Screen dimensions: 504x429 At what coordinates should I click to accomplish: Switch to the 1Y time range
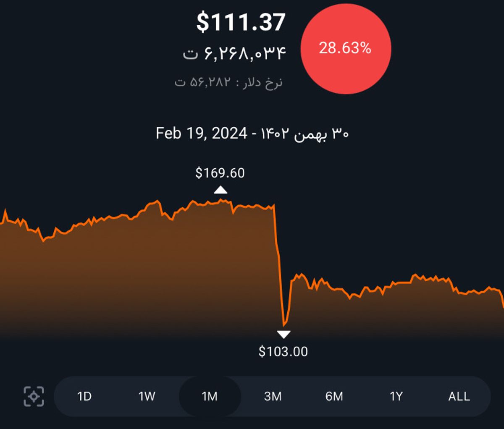396,396
